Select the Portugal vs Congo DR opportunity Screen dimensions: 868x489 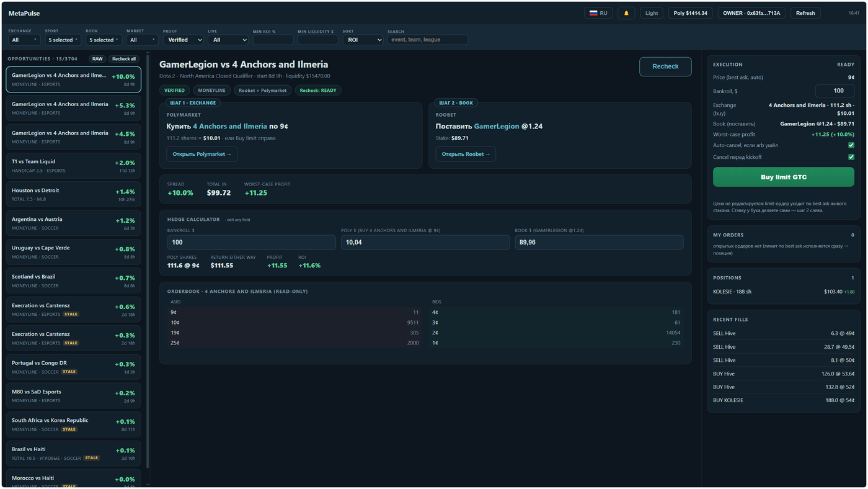(74, 367)
